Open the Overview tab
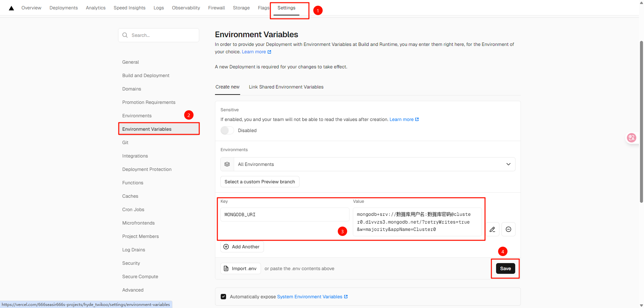This screenshot has height=308, width=644. 31,8
